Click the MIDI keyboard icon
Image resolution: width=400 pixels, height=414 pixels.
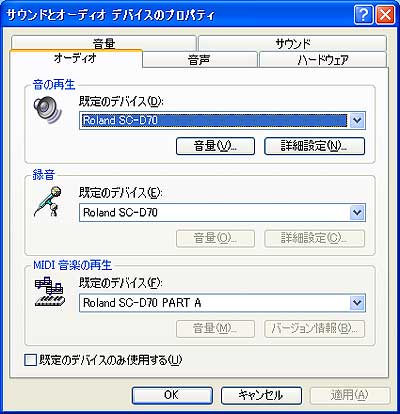(x=49, y=292)
